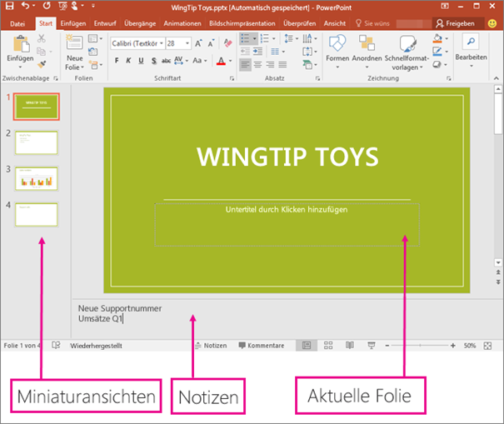Image resolution: width=504 pixels, height=424 pixels.
Task: Expand the font color dropdown arrow
Action: 231,61
